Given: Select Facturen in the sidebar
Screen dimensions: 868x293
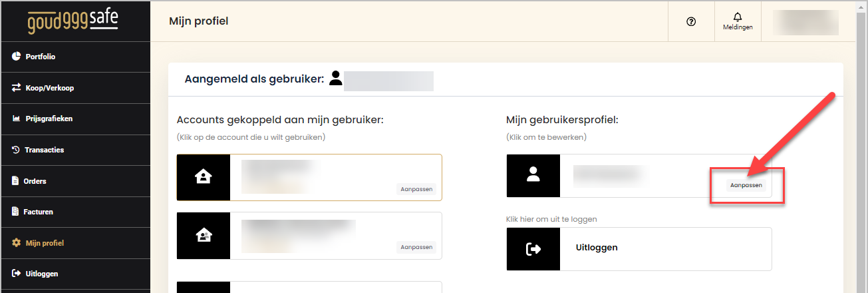Looking at the screenshot, I should [75, 212].
